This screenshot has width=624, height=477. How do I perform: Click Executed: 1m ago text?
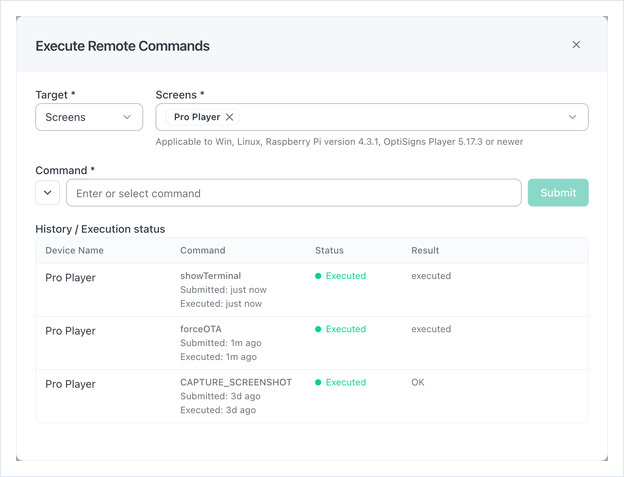tap(218, 357)
